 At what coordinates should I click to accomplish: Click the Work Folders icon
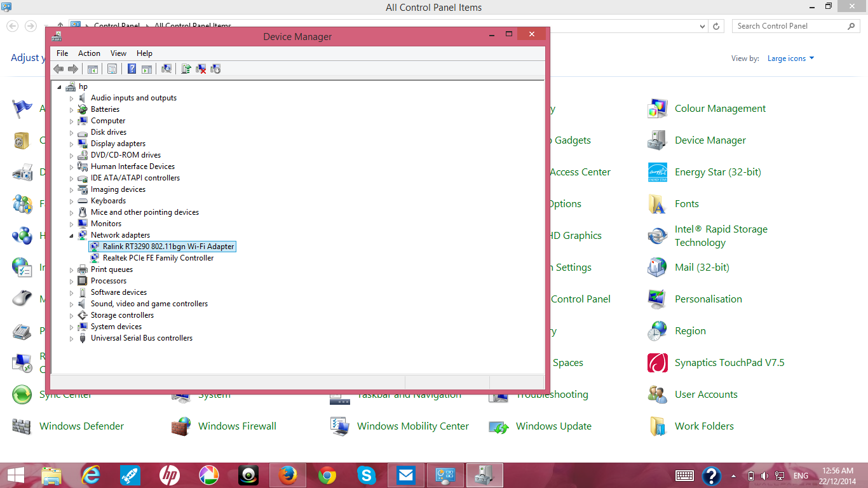[657, 426]
